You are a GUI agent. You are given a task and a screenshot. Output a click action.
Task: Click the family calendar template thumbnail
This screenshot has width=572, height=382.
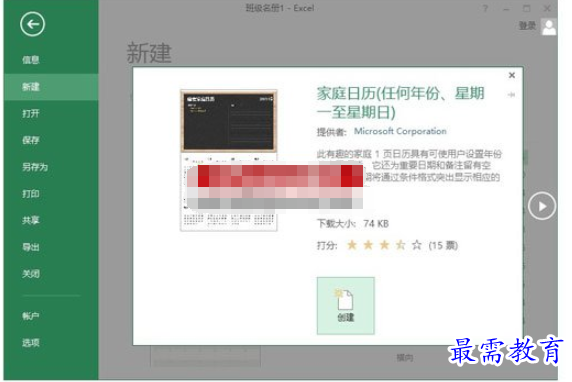(x=229, y=160)
